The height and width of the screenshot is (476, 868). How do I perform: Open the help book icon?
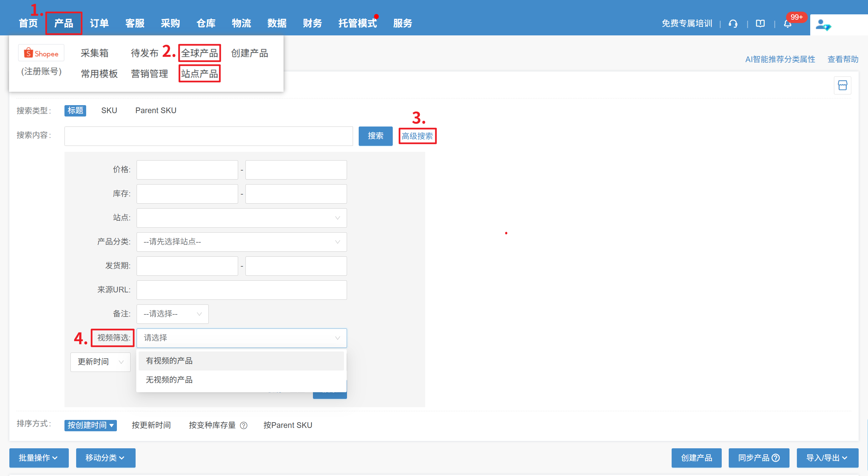click(760, 24)
